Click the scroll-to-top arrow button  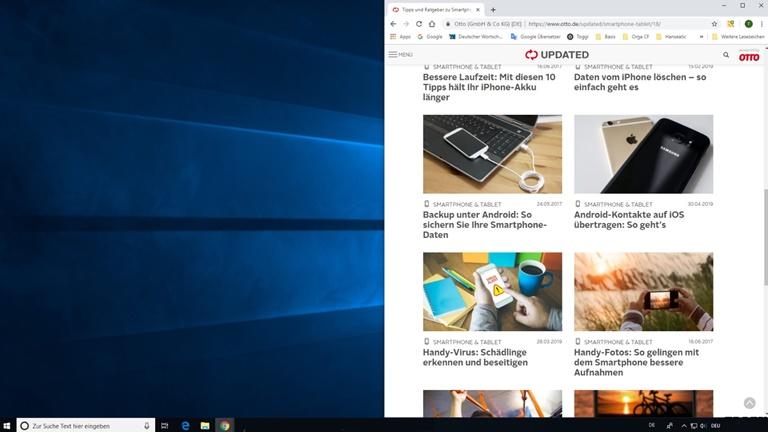click(750, 402)
